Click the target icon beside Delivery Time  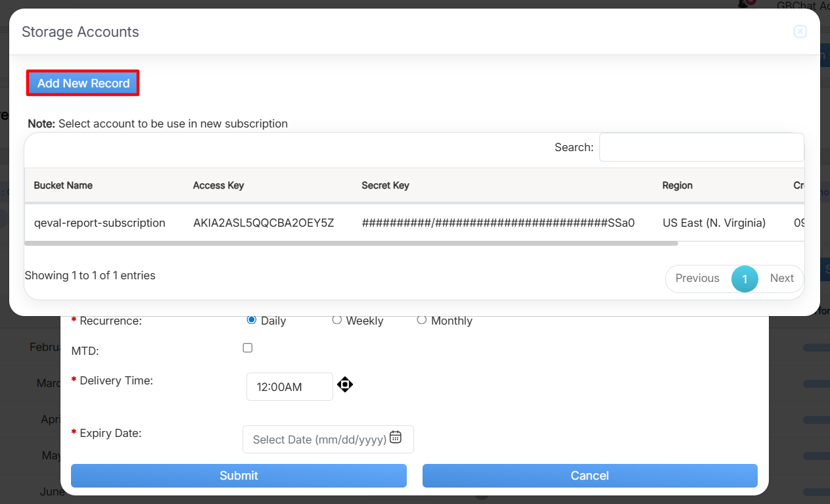(345, 384)
